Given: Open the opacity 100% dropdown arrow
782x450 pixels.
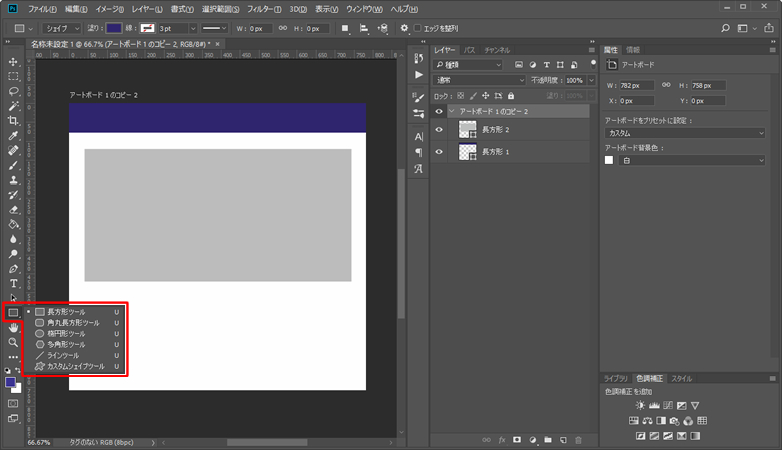Looking at the screenshot, I should click(591, 80).
